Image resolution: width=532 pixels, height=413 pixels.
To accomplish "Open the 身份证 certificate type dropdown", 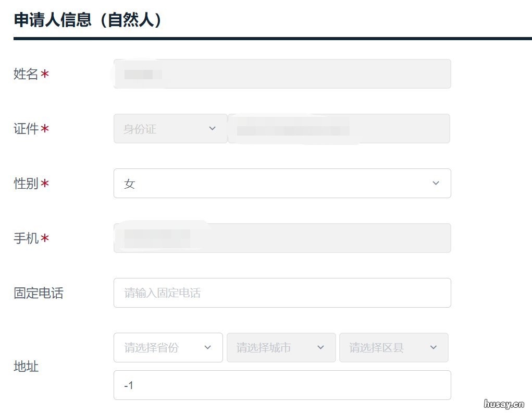I will click(x=170, y=129).
